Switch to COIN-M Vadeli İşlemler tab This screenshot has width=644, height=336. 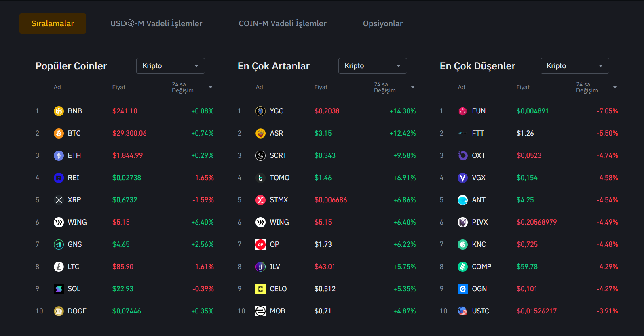(283, 23)
